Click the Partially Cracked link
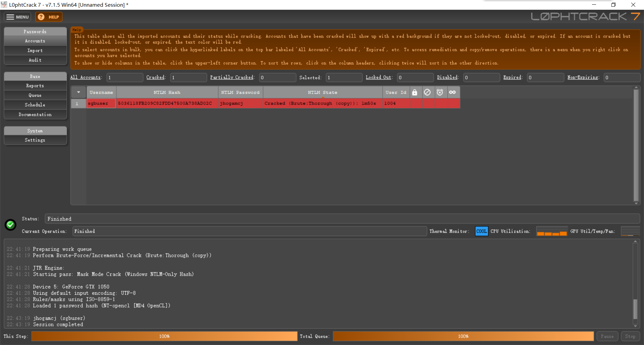This screenshot has height=345, width=644. click(232, 77)
